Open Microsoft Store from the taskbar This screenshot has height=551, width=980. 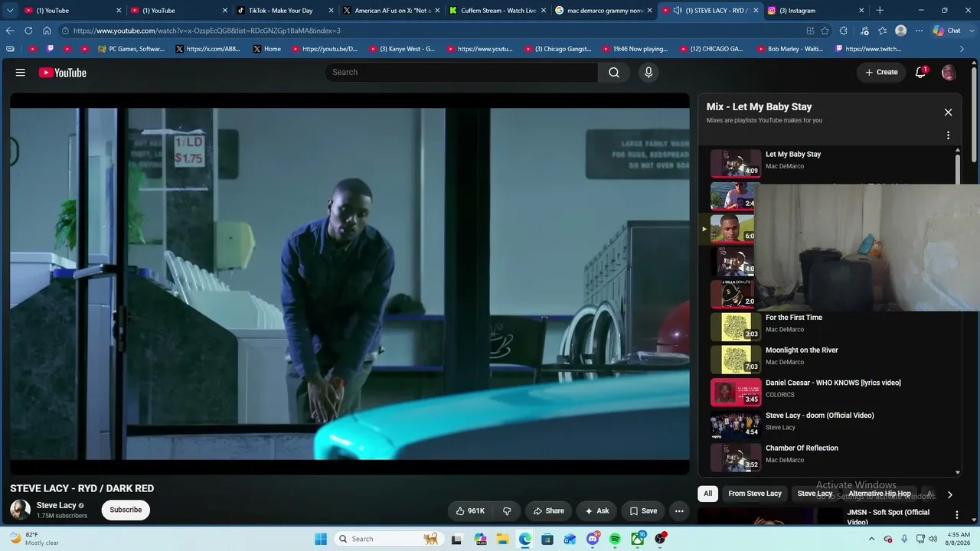click(547, 539)
